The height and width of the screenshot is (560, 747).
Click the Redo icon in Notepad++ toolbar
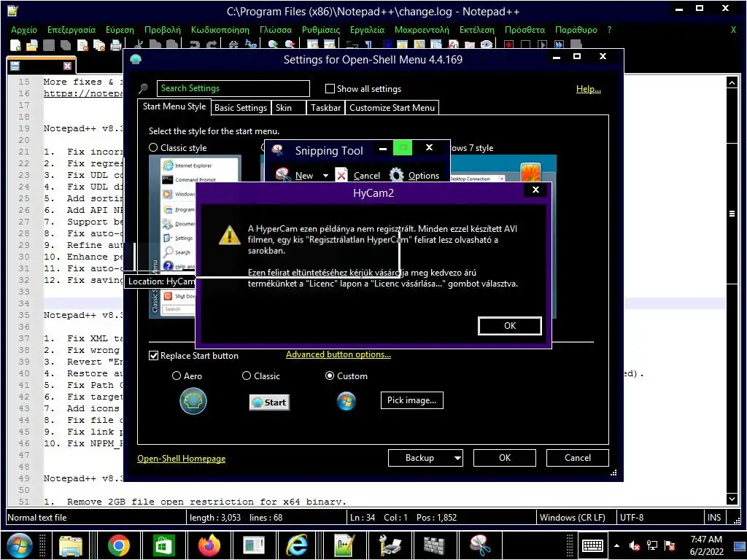tap(212, 45)
